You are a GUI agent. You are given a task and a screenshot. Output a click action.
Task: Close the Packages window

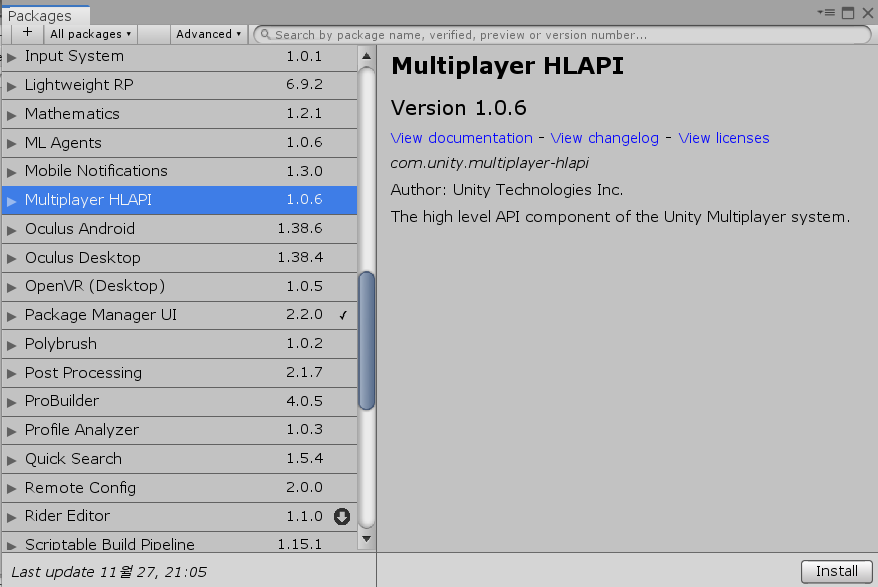point(867,13)
